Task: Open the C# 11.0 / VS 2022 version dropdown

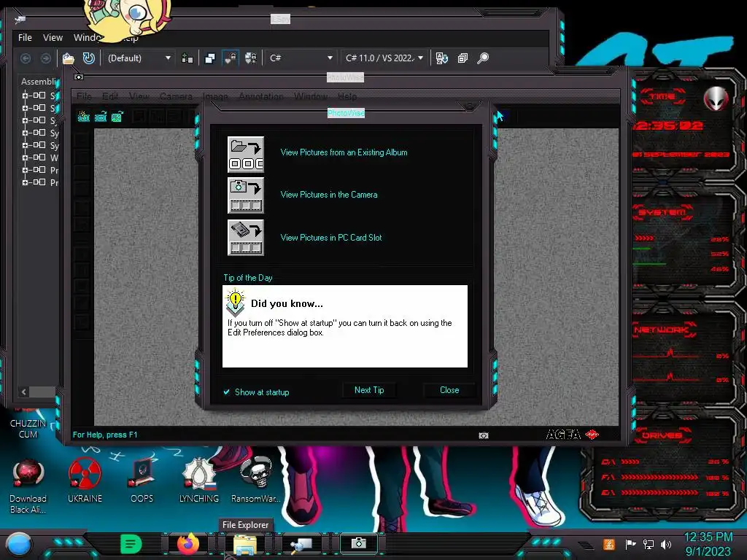Action: [x=384, y=58]
